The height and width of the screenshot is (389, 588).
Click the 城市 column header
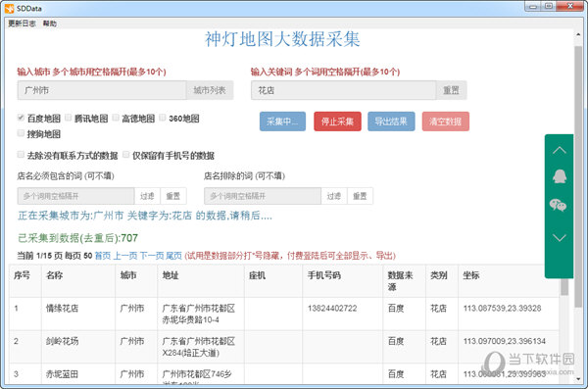coord(128,275)
